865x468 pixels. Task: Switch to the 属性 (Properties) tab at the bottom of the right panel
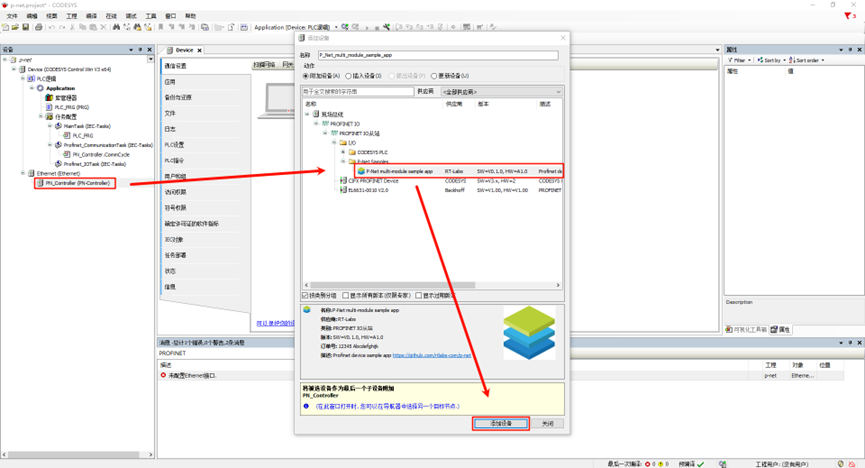[781, 329]
